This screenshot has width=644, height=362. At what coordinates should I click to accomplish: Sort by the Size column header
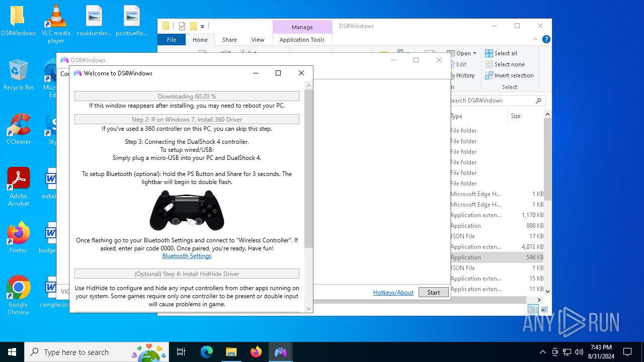525,116
